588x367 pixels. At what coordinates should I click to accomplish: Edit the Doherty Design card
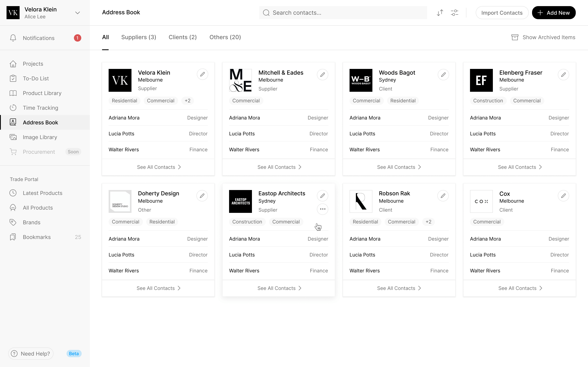(202, 196)
